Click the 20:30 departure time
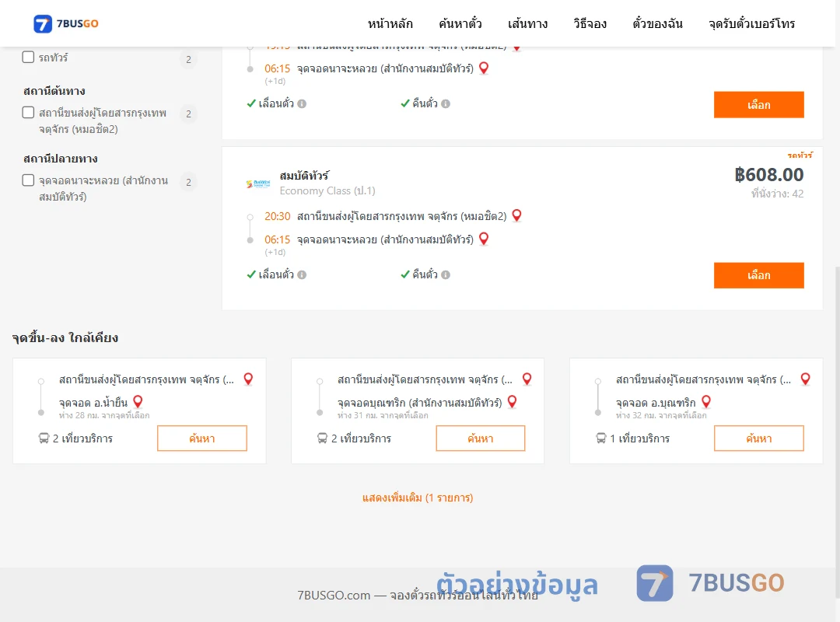 tap(278, 216)
